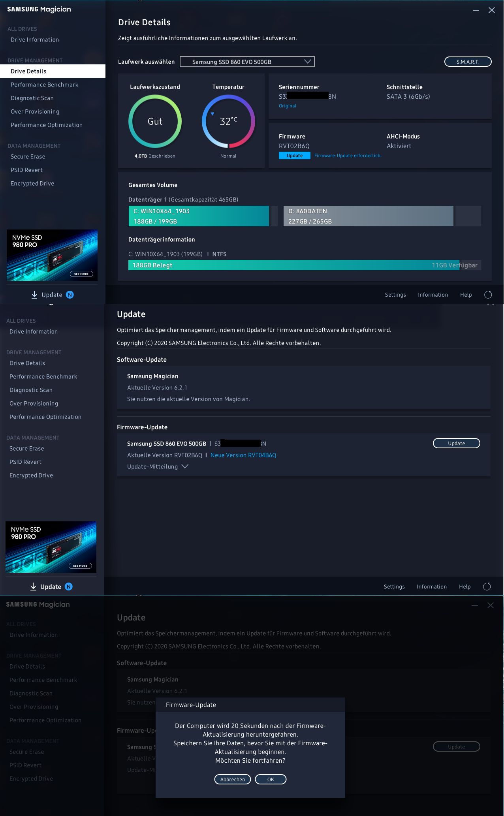The width and height of the screenshot is (504, 816).
Task: Click the 11GB Verfügbar free space label
Action: pyautogui.click(x=455, y=265)
